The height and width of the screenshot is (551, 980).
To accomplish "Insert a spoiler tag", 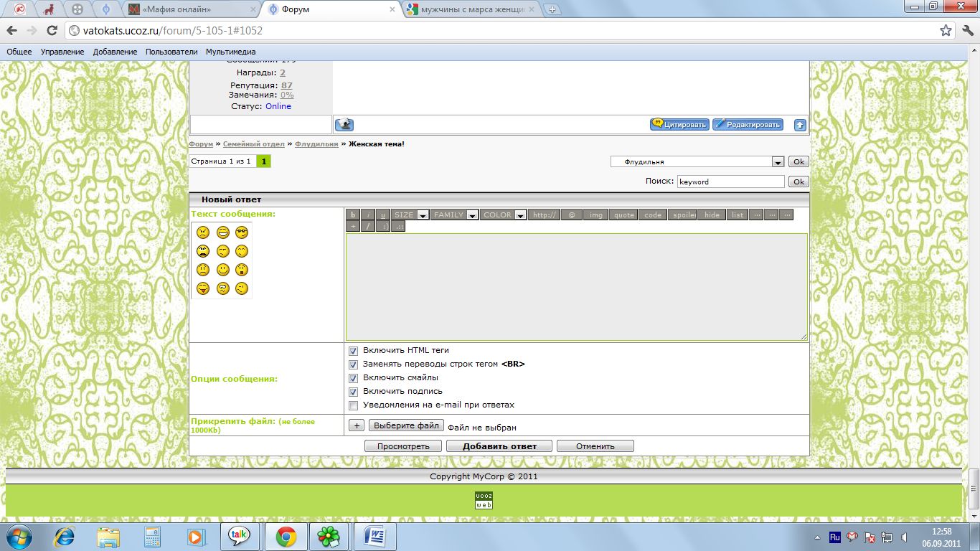I will pyautogui.click(x=682, y=215).
